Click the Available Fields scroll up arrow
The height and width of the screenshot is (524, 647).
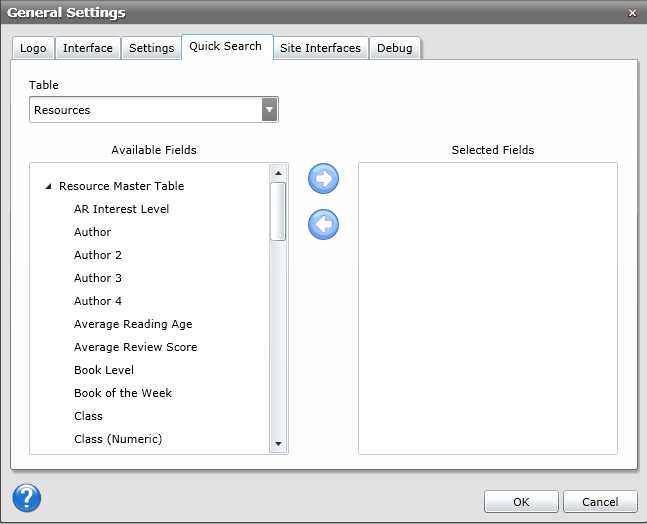[x=278, y=173]
